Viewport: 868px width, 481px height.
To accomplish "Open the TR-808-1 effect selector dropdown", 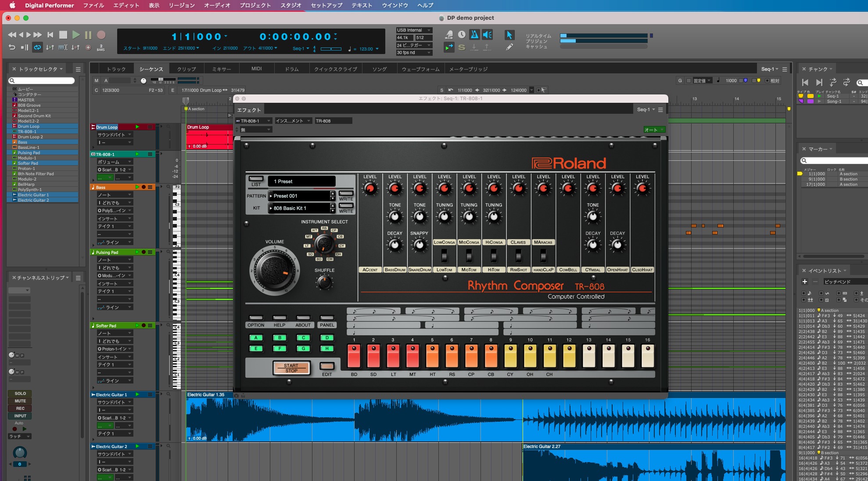I will [254, 121].
